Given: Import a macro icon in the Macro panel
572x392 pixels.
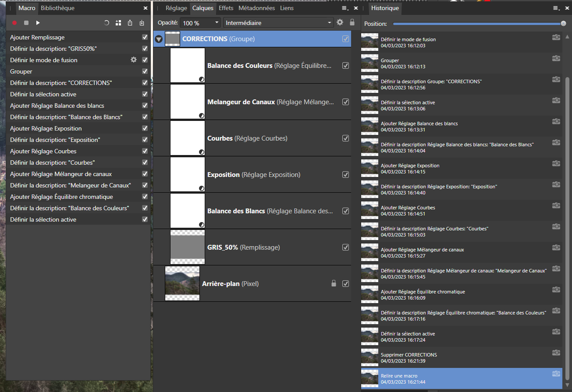Looking at the screenshot, I should [142, 23].
